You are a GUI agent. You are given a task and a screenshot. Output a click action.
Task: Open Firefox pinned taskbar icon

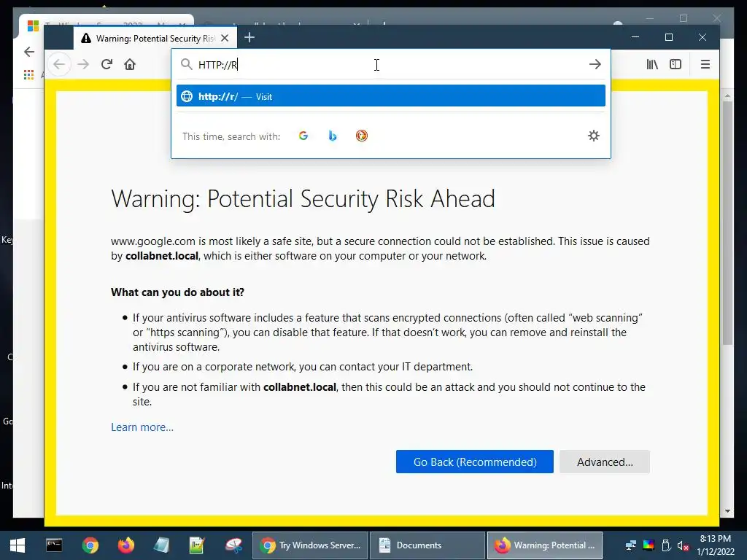(x=126, y=545)
